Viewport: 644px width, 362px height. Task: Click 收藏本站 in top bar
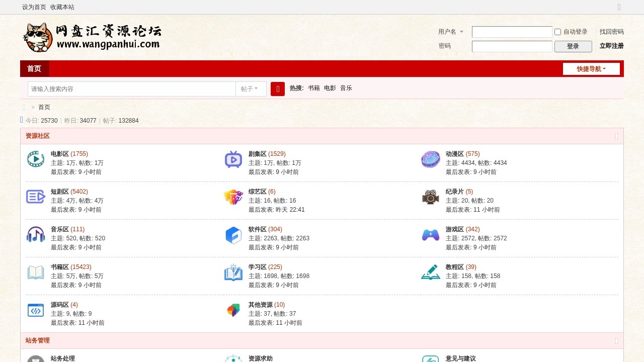click(x=62, y=7)
